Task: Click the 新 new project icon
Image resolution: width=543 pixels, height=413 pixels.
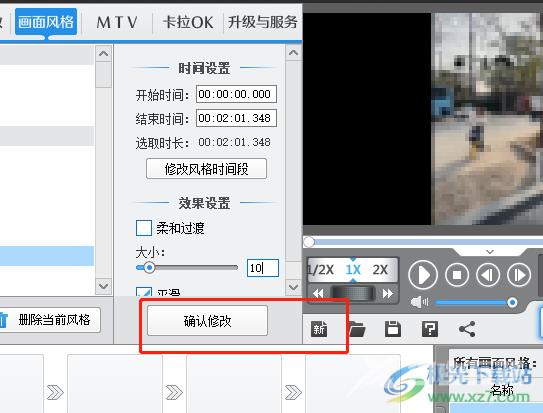Action: click(319, 329)
